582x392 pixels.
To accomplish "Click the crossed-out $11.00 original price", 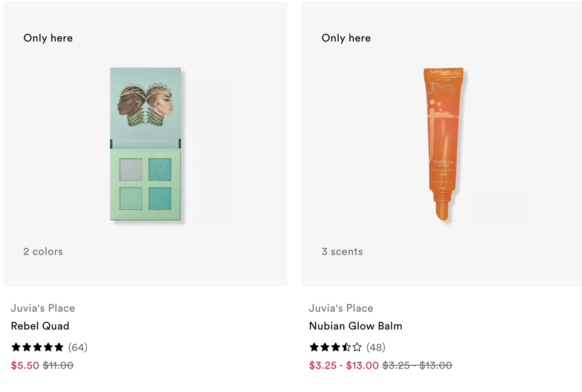I will point(58,365).
